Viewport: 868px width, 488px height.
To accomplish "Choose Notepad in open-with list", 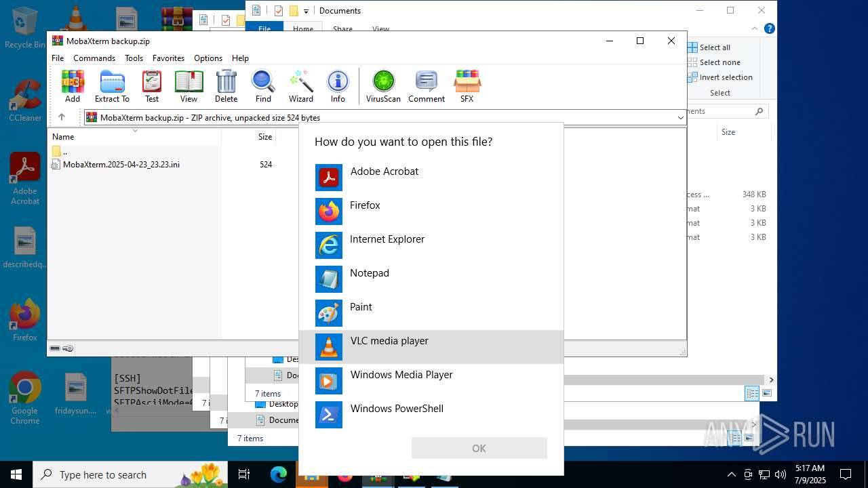I will [431, 279].
